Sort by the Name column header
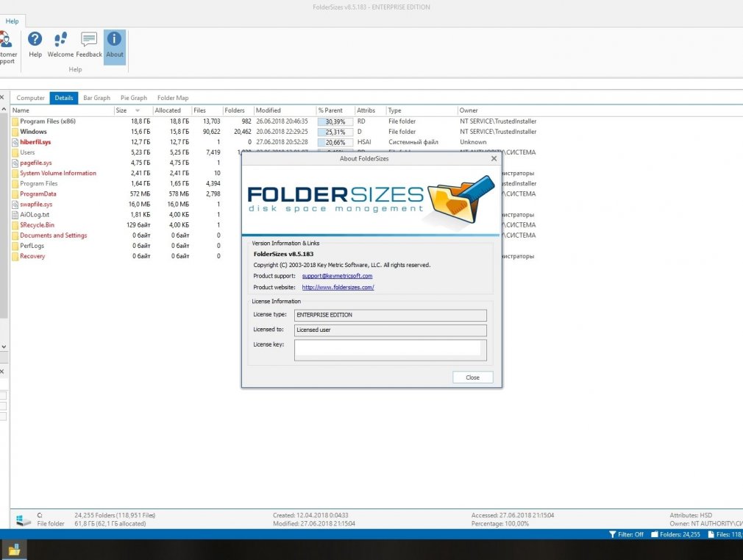Screen dimensions: 743x560 point(62,110)
